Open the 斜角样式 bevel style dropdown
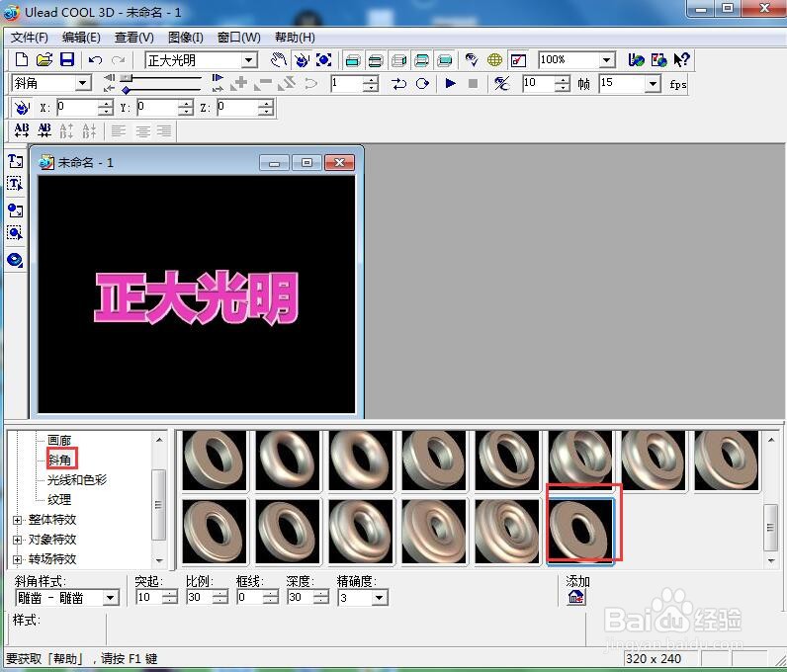Viewport: 787px width, 672px height. coord(110,598)
